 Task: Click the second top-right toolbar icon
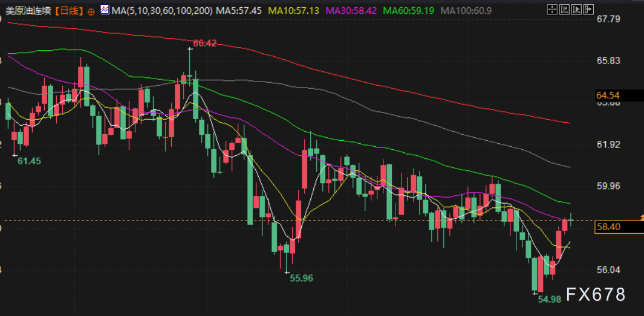(x=565, y=10)
